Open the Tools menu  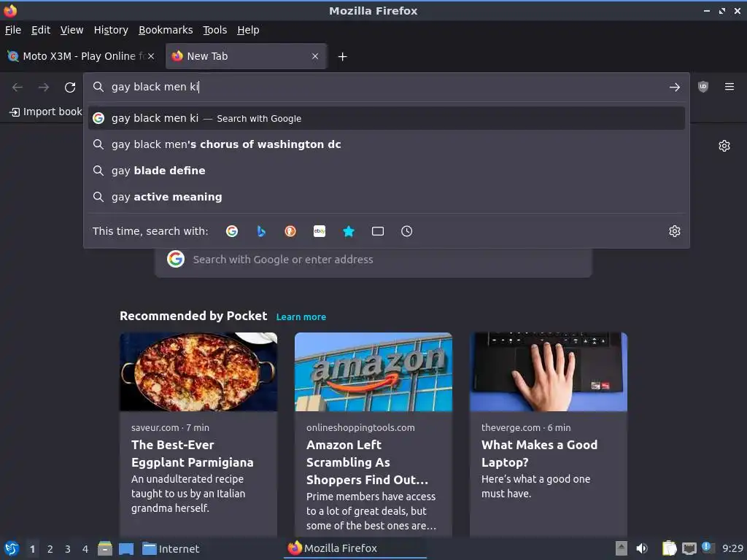215,30
